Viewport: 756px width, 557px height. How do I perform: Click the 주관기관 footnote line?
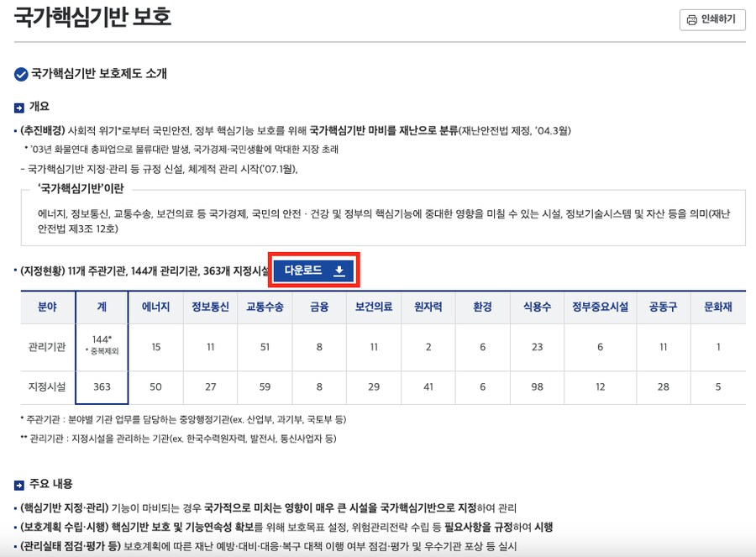tap(183, 420)
